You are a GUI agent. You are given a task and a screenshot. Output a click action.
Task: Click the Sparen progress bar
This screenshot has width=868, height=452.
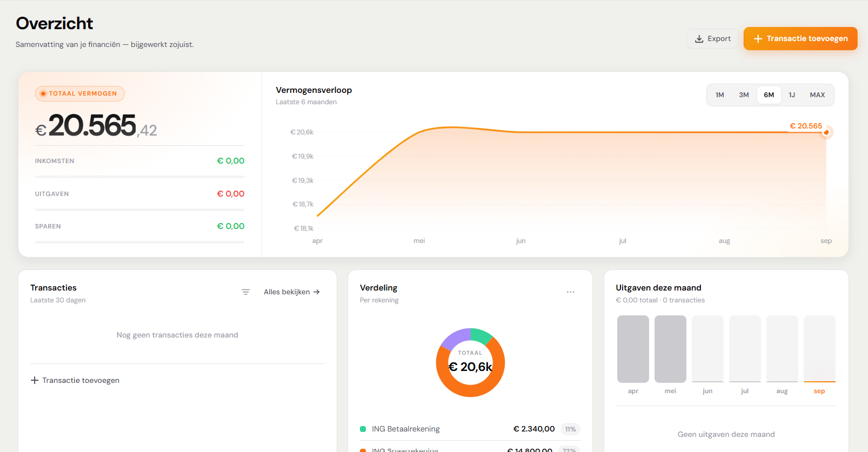pyautogui.click(x=139, y=242)
